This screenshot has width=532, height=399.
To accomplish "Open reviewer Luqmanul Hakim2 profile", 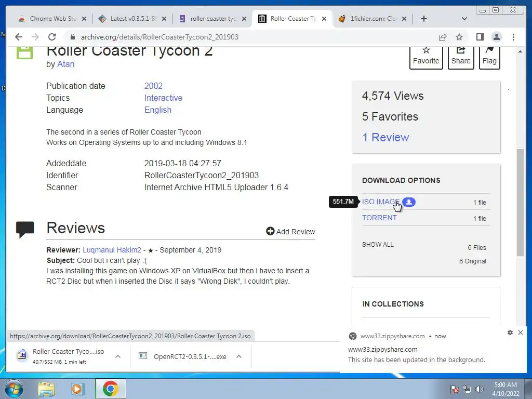I will coord(112,250).
